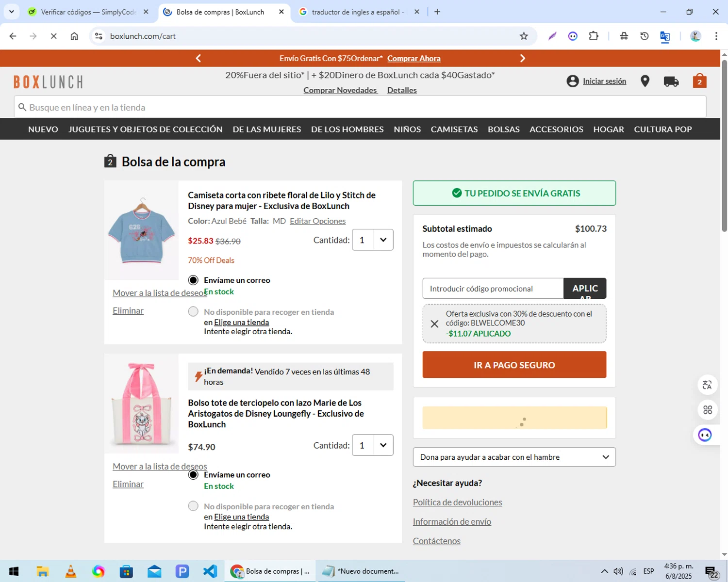Bookmark this page with the star icon
The height and width of the screenshot is (582, 728).
pos(524,36)
